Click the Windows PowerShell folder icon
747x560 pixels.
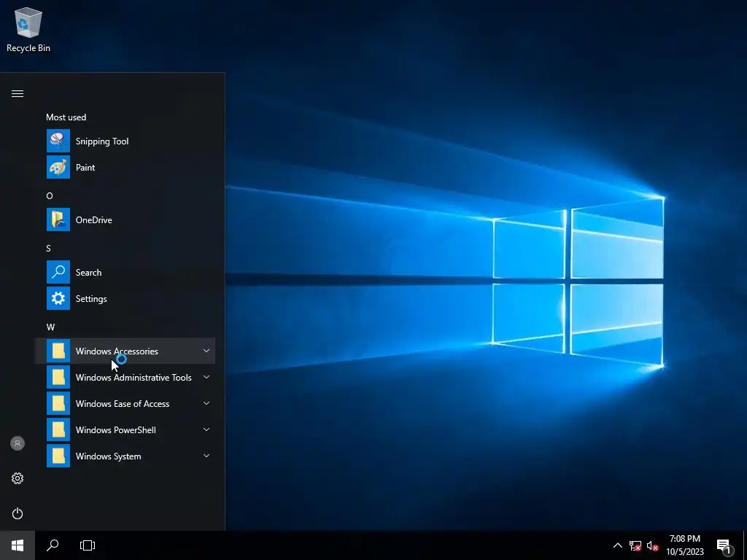point(58,429)
